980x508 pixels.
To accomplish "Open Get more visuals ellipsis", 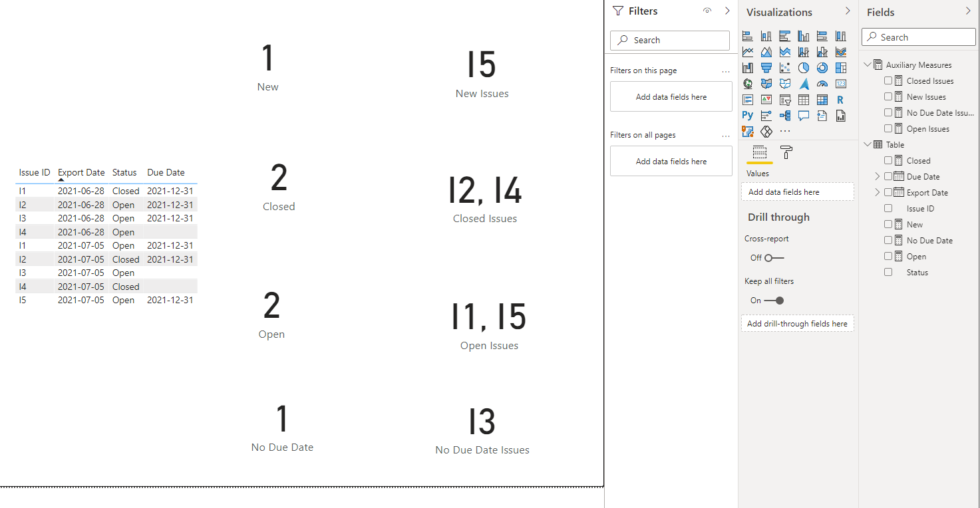I will click(x=785, y=132).
